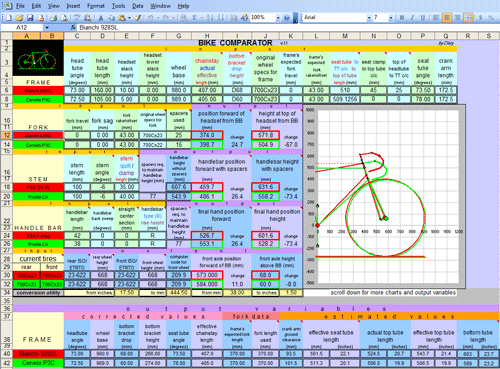The height and width of the screenshot is (369, 500).
Task: Select column H header
Action: [207, 36]
